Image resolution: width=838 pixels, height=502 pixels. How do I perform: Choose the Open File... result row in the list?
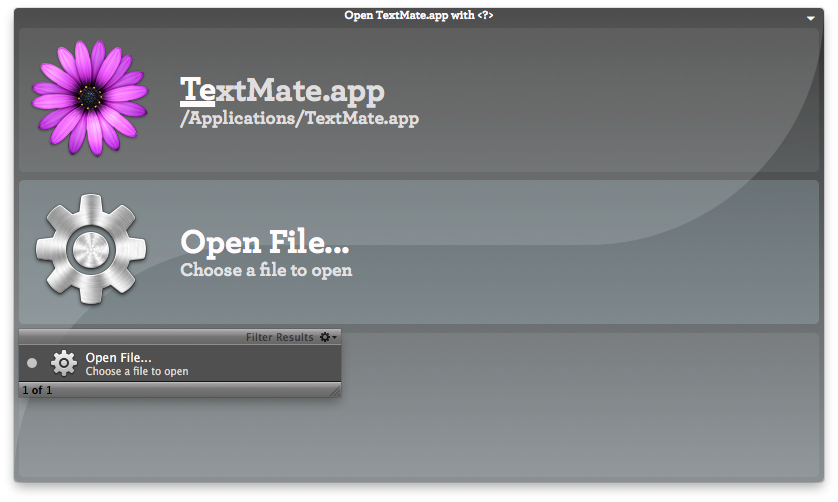tap(180, 364)
